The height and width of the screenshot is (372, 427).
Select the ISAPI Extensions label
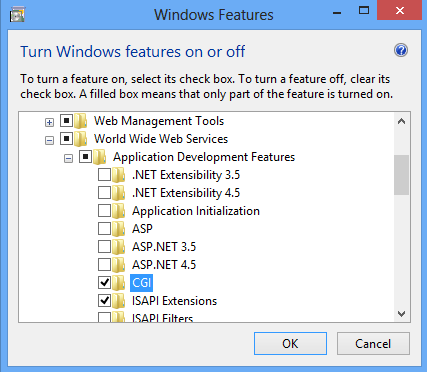point(174,301)
